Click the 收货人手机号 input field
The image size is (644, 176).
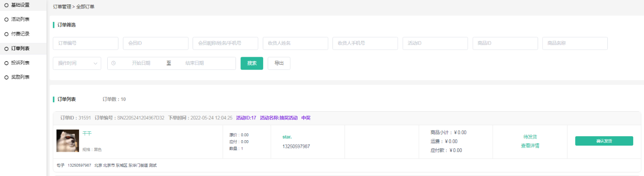tap(365, 43)
